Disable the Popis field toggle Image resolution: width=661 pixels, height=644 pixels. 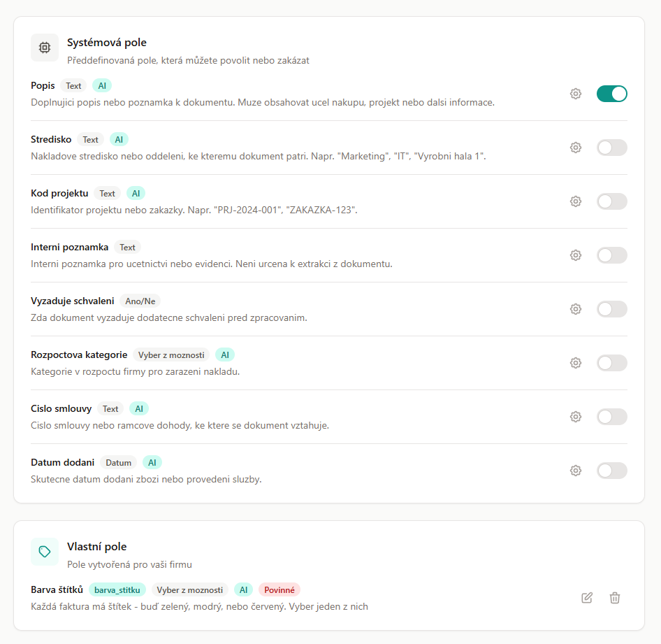[611, 94]
